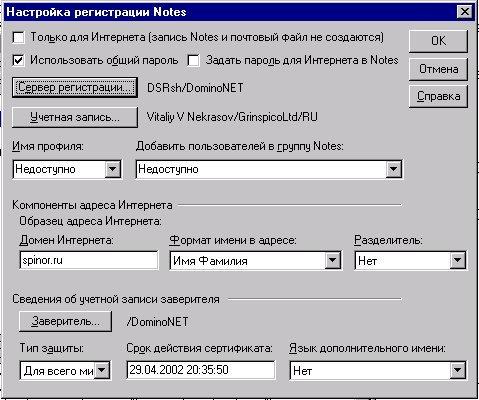The image size is (479, 400).
Task: Open help via 'Справка' button
Action: pos(438,96)
